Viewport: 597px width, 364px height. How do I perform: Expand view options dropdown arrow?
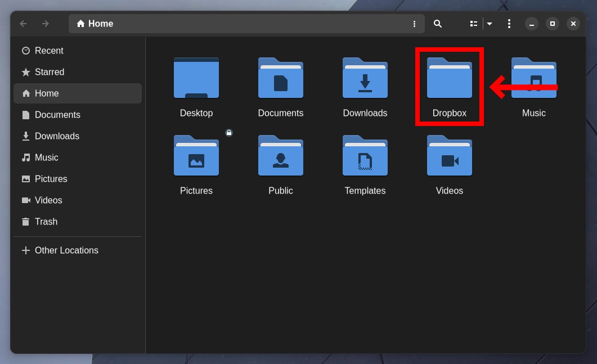click(490, 24)
